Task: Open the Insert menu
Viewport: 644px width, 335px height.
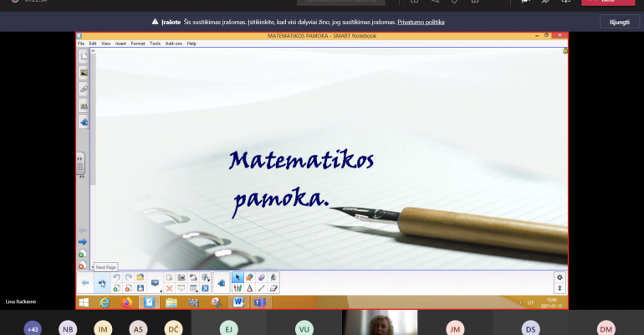Action: 120,44
